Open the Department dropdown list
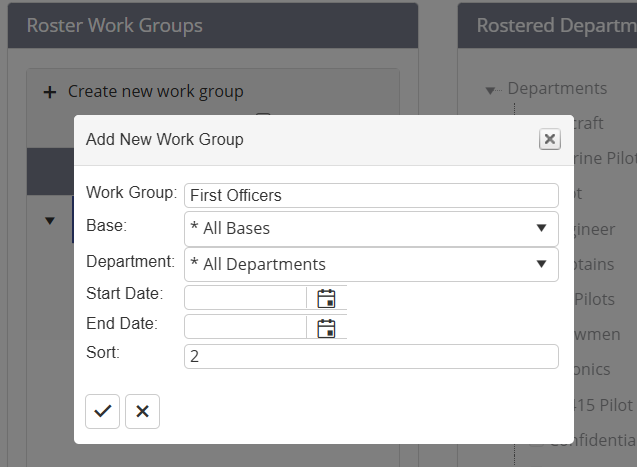 [371, 264]
